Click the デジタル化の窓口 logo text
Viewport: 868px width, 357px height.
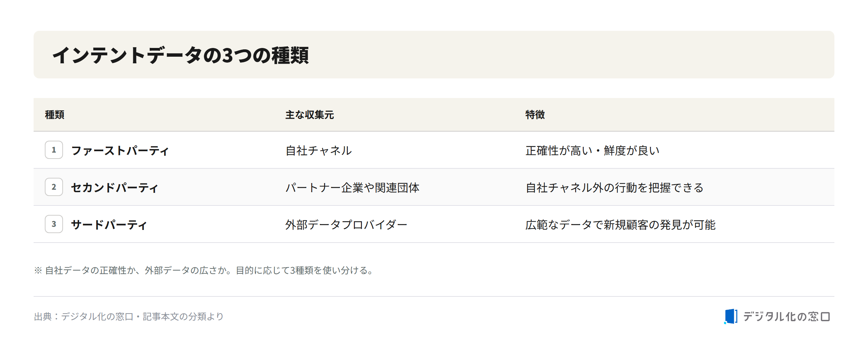[x=786, y=317]
